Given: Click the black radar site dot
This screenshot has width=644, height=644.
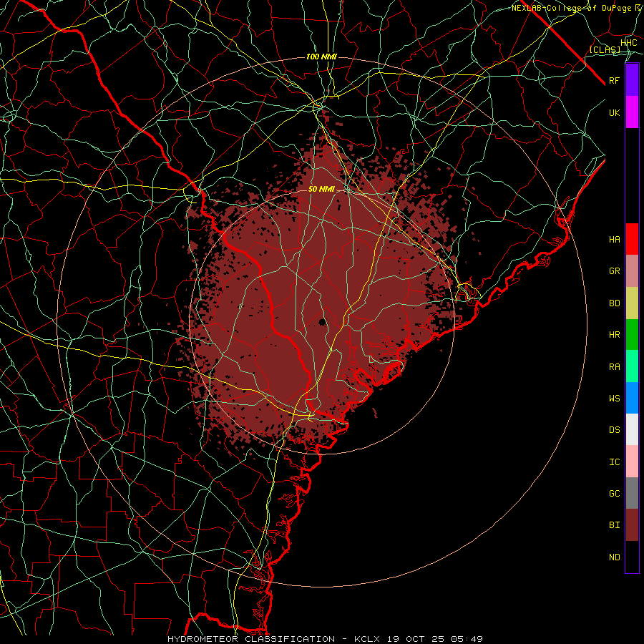Looking at the screenshot, I should 323,321.
